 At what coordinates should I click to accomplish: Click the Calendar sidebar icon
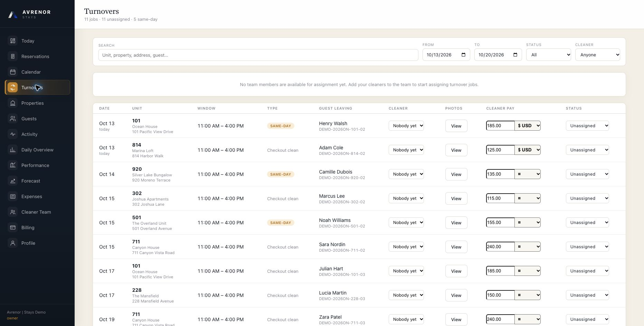(13, 72)
